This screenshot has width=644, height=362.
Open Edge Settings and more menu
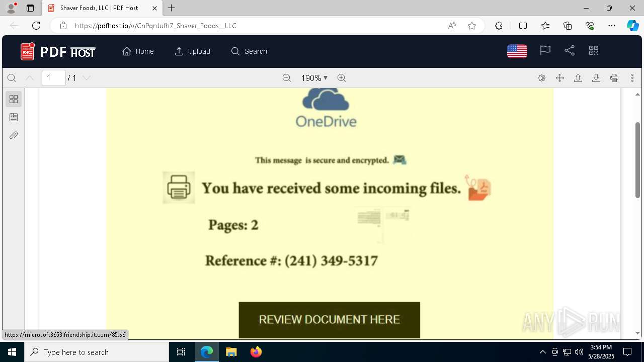[612, 26]
